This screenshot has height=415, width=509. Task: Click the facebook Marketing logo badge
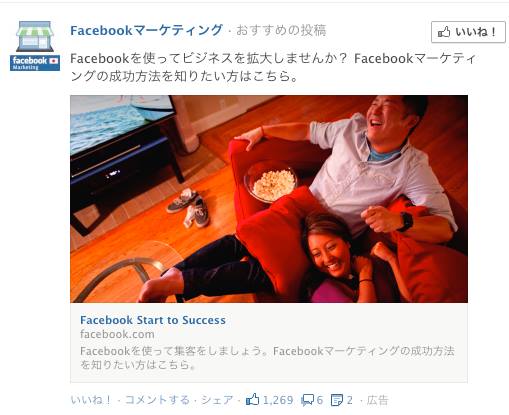[x=35, y=63]
